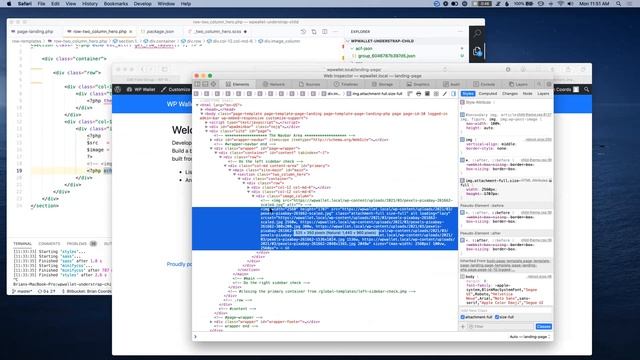The width and height of the screenshot is (640, 360).
Task: Click the dock-to-side icon in Web Inspector
Action: pyautogui.click(x=198, y=84)
